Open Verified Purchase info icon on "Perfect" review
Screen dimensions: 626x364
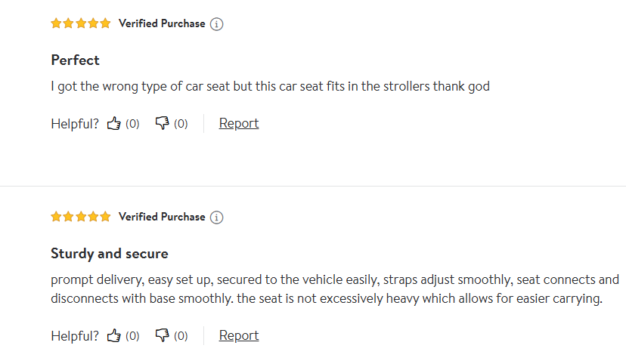tap(217, 24)
